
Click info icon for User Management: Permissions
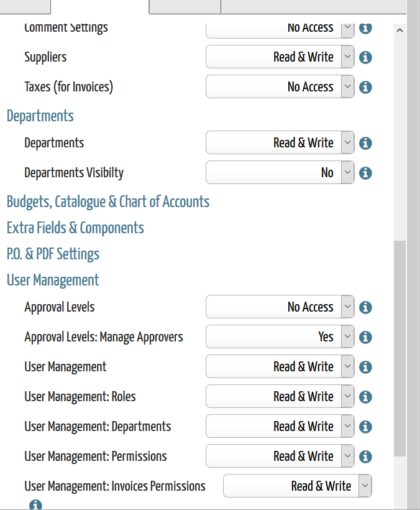pos(365,457)
